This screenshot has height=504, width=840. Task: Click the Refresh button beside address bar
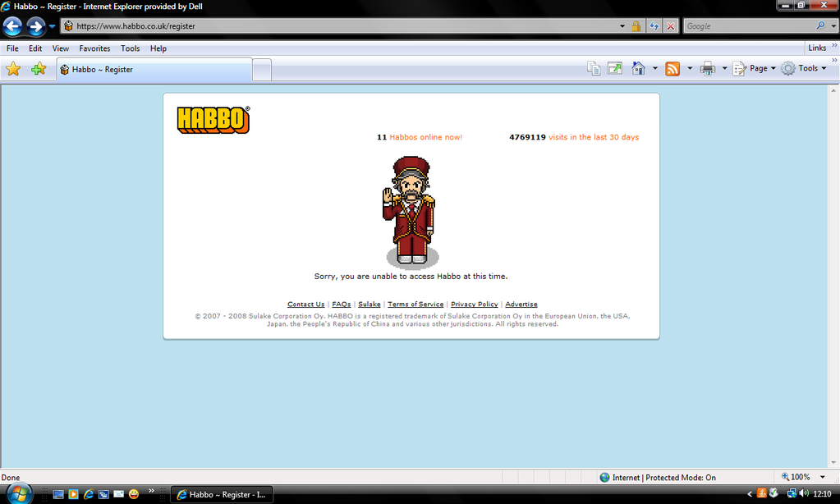(654, 26)
